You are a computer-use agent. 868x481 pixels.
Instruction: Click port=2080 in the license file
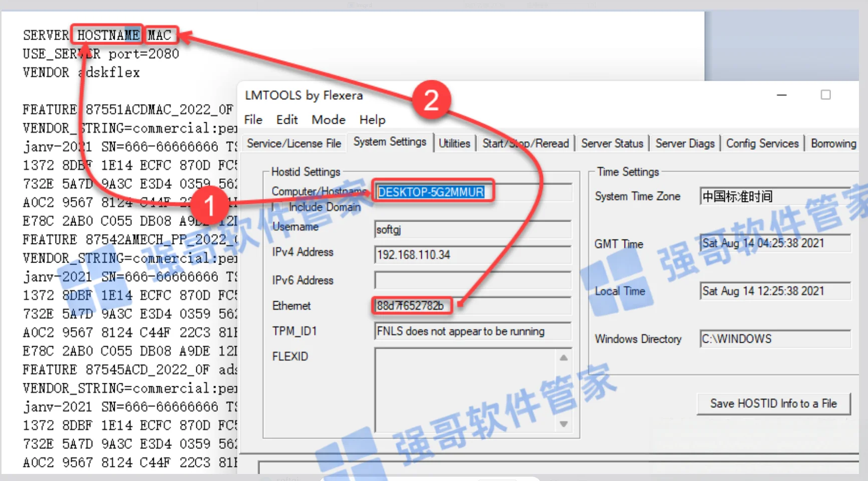pyautogui.click(x=144, y=54)
